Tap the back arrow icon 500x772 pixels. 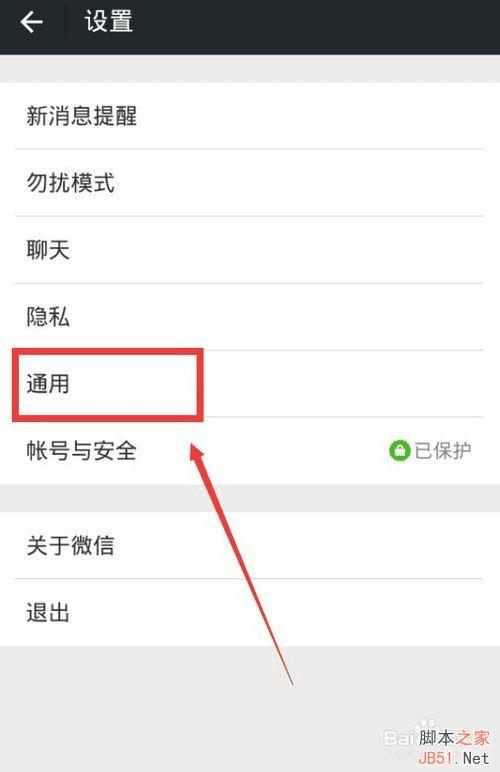[x=31, y=22]
